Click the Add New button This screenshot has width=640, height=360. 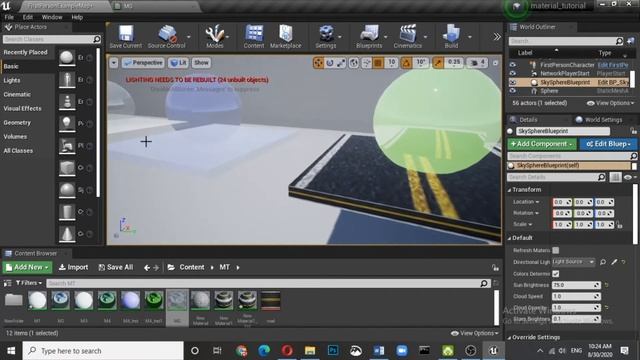coord(27,267)
